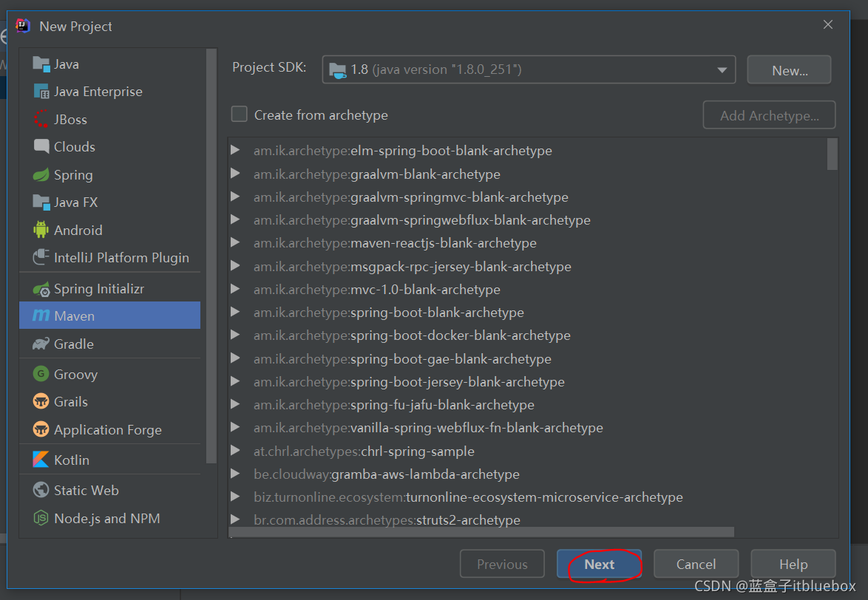
Task: Click the Add Archetype... button
Action: click(x=769, y=115)
